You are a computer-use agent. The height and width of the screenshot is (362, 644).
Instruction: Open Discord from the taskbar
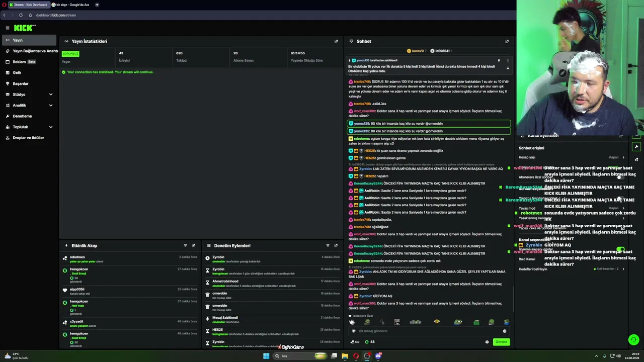click(378, 356)
